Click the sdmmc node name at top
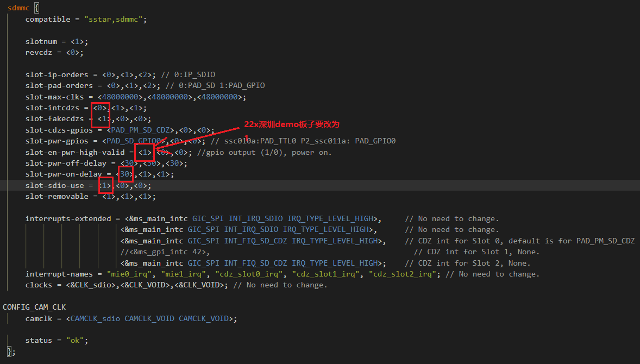The width and height of the screenshot is (640, 364). coord(20,8)
